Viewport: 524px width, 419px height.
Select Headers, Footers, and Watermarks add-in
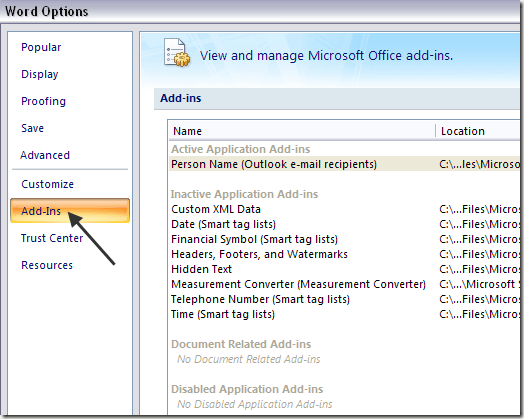click(344, 254)
